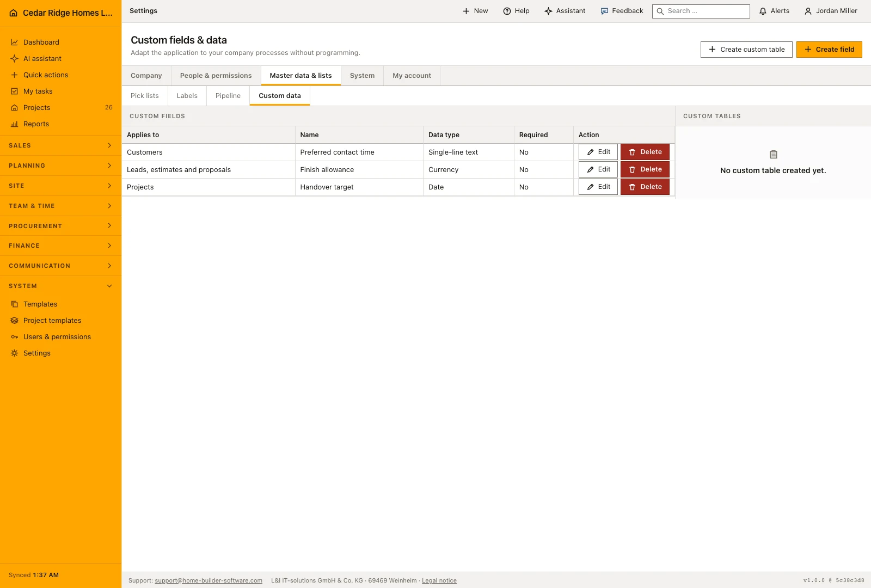Expand the Site sidebar section

(x=60, y=186)
